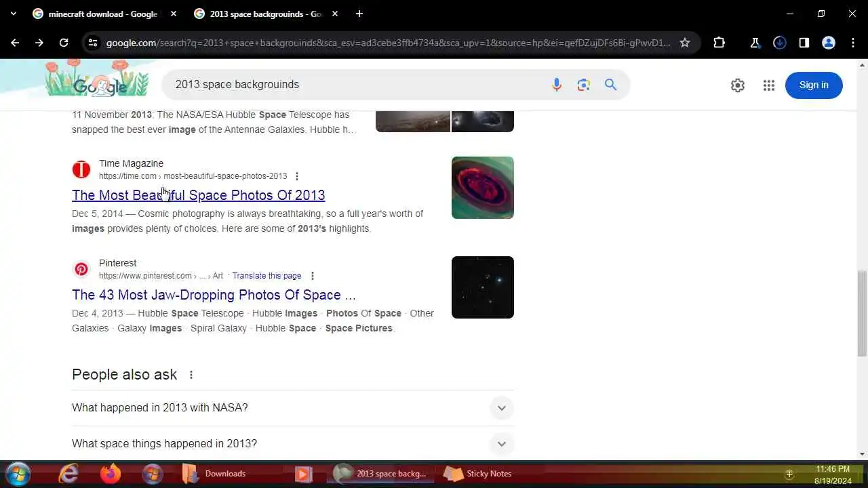This screenshot has width=868, height=488.
Task: Open the Windows-logo taskbar icon beside Firefox
Action: pos(153,474)
